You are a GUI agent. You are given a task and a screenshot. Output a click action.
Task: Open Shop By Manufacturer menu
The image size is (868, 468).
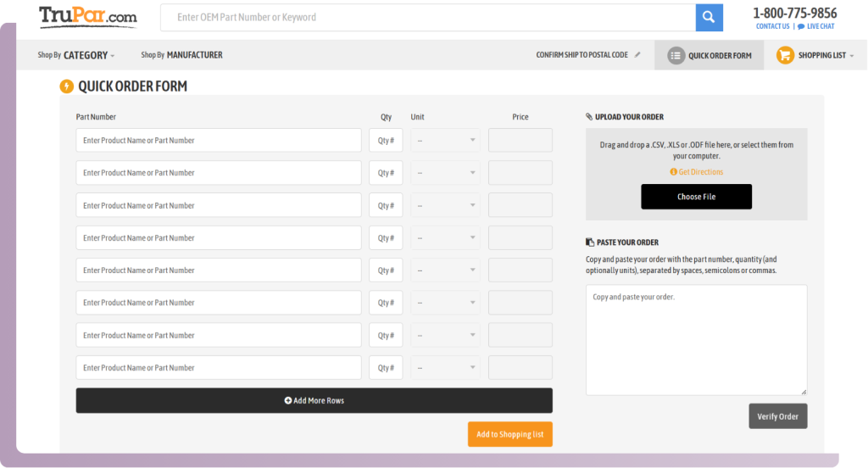pyautogui.click(x=181, y=55)
